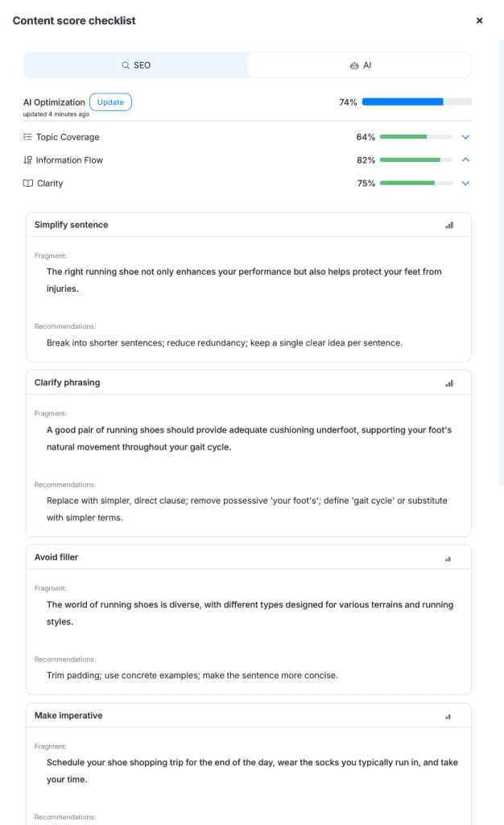Expand the Topic Coverage section

point(465,137)
